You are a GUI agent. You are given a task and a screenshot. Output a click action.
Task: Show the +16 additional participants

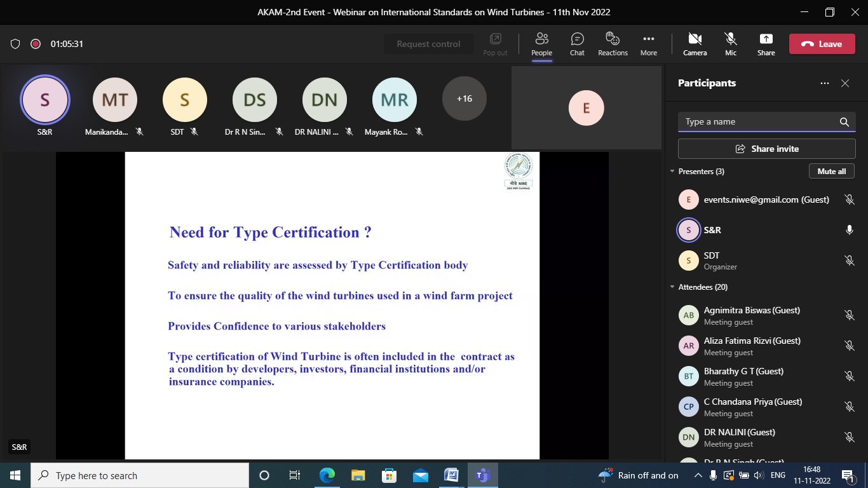point(464,98)
